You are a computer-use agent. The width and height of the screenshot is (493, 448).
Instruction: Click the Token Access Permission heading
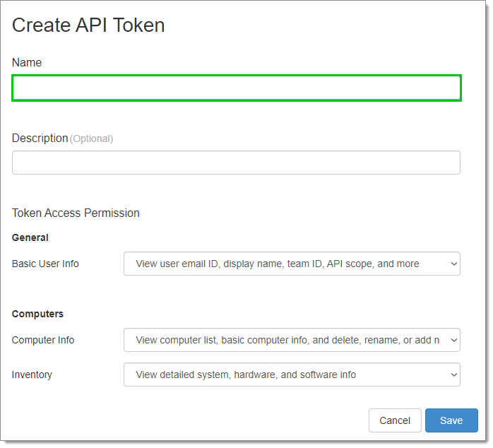click(76, 213)
